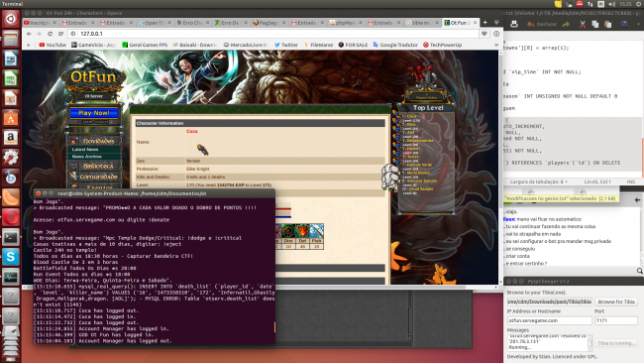
Task: Cut selection with scissors icon in gedit
Action: pos(583,24)
